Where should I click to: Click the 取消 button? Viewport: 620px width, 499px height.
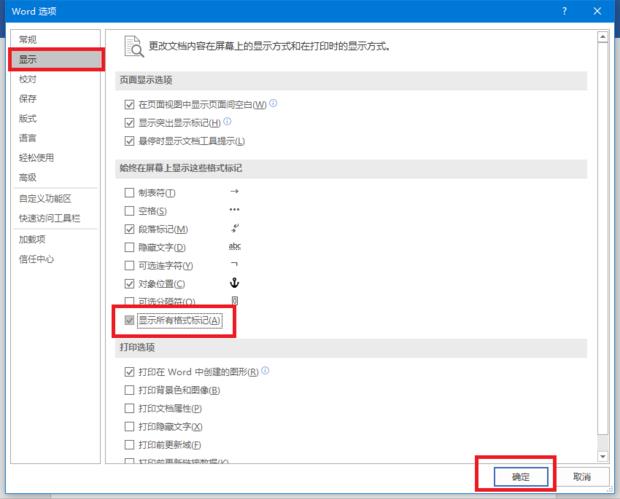pyautogui.click(x=581, y=477)
